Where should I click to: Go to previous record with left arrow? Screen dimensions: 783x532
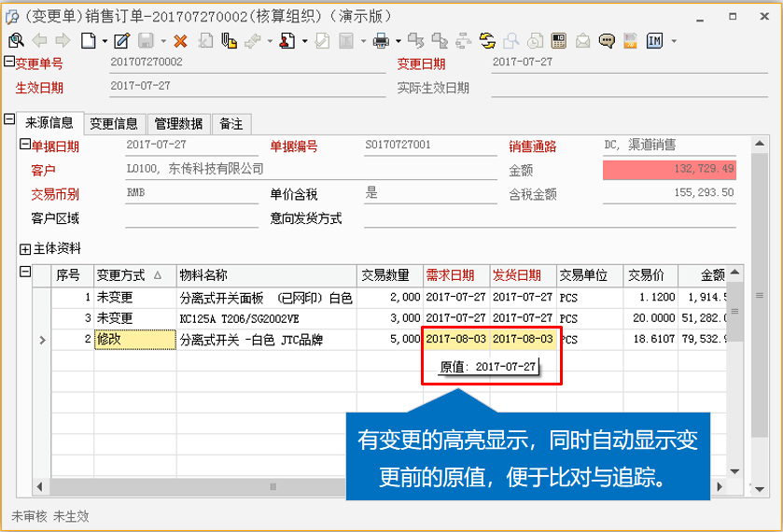click(x=39, y=41)
